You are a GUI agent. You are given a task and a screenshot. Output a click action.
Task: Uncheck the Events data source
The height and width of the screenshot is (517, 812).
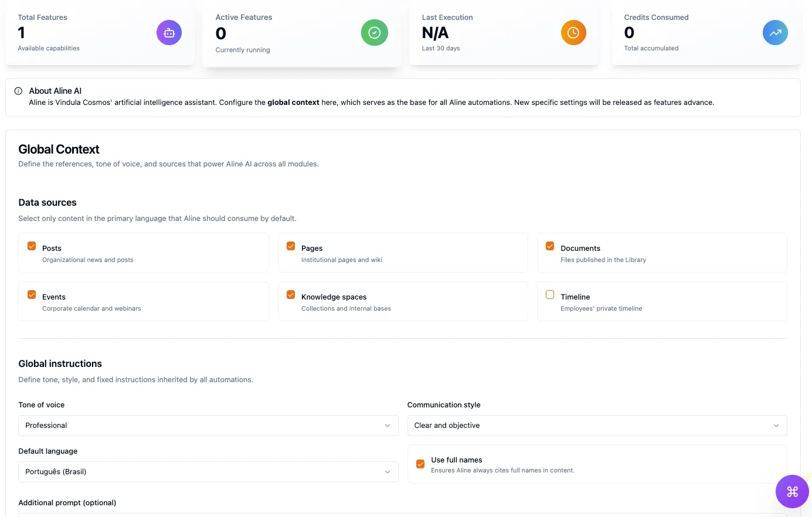31,294
